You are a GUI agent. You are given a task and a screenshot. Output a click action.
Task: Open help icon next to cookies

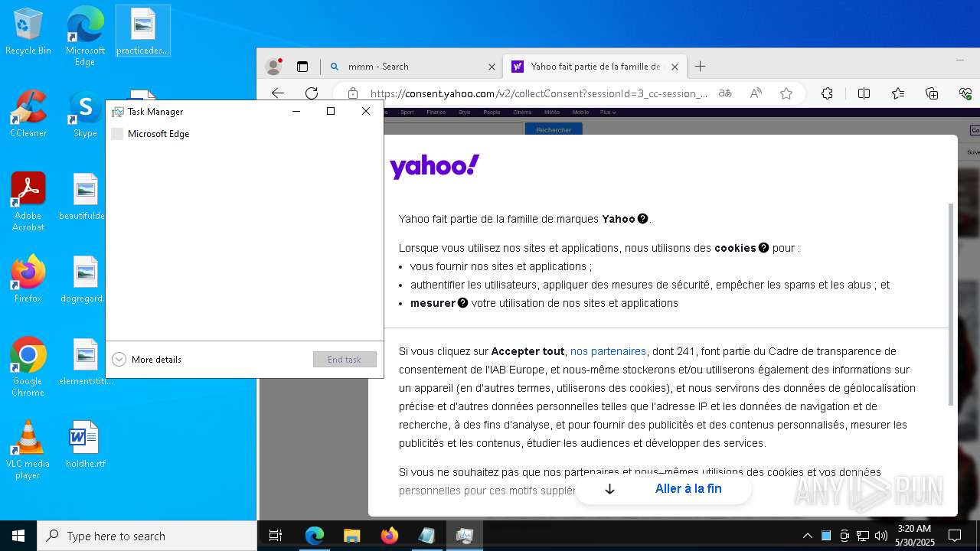pyautogui.click(x=763, y=248)
